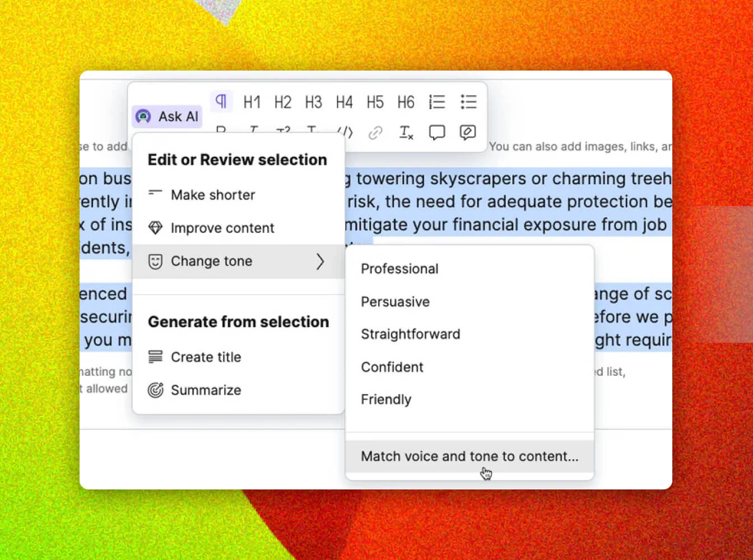The width and height of the screenshot is (753, 560).
Task: Click the edit comment bubble icon
Action: pos(468,133)
